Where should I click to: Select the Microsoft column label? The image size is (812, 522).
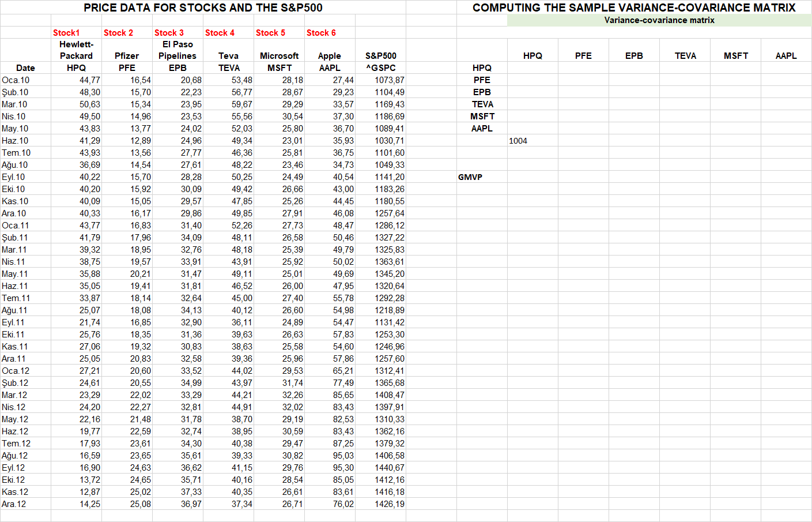(x=279, y=56)
